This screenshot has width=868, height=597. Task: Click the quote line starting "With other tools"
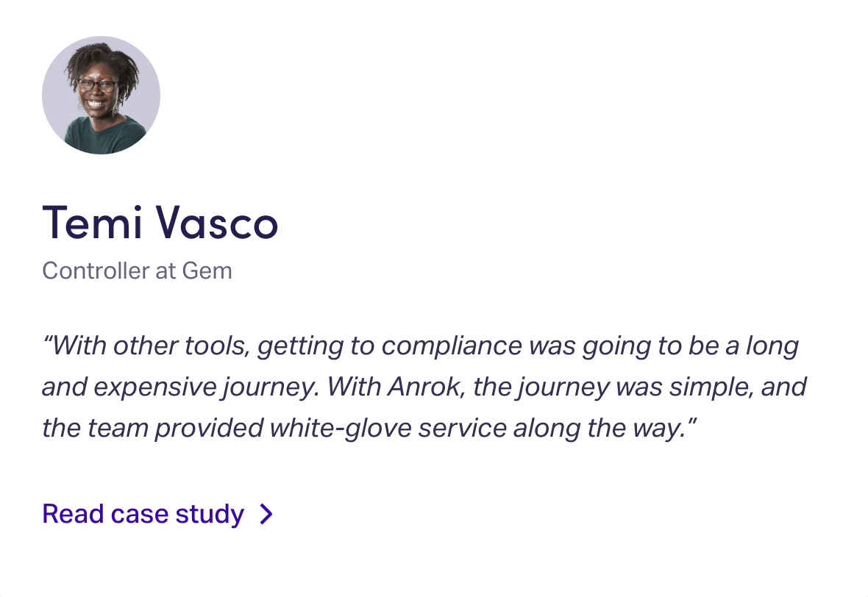pos(420,345)
